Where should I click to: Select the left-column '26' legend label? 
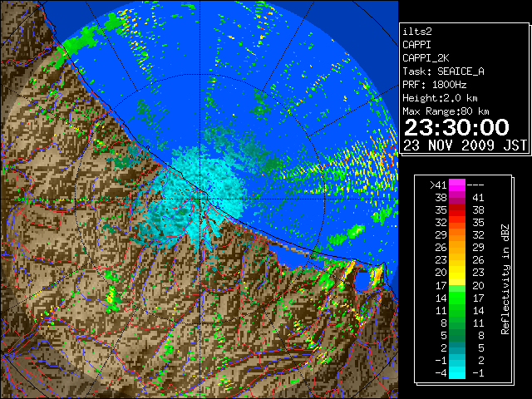[x=441, y=248]
